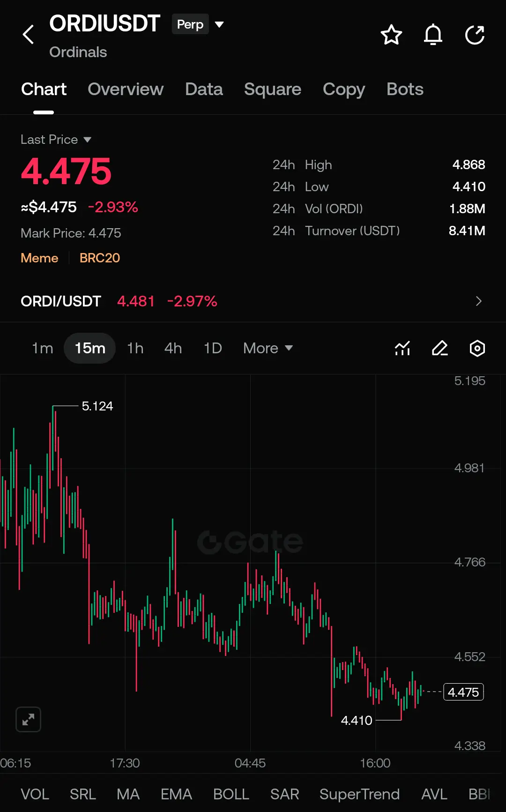Select the 1h timeframe
The height and width of the screenshot is (812, 506).
coord(135,348)
